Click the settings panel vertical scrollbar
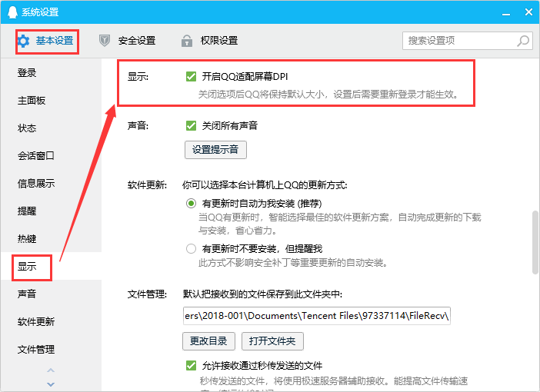Image resolution: width=540 pixels, height=392 pixels. pos(535,243)
